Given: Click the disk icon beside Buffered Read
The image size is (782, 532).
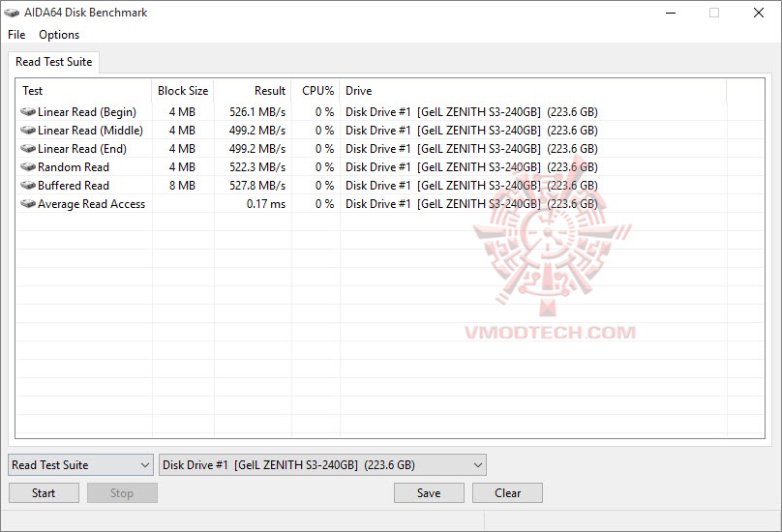Looking at the screenshot, I should (28, 186).
